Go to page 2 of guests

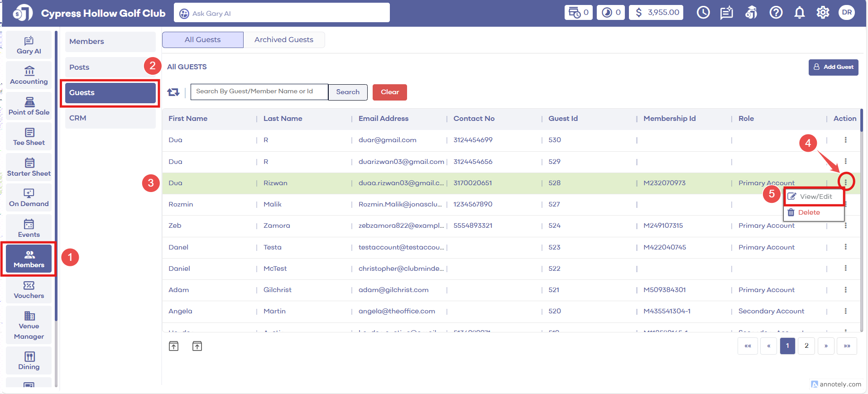point(806,346)
